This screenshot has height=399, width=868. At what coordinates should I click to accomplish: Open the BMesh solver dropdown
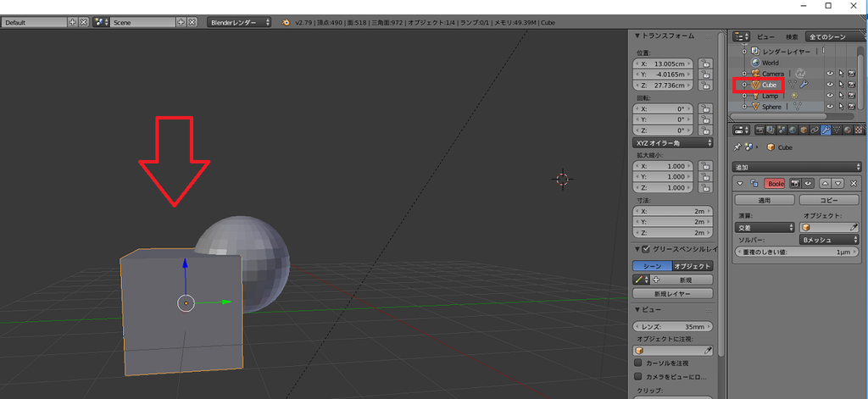click(x=829, y=241)
